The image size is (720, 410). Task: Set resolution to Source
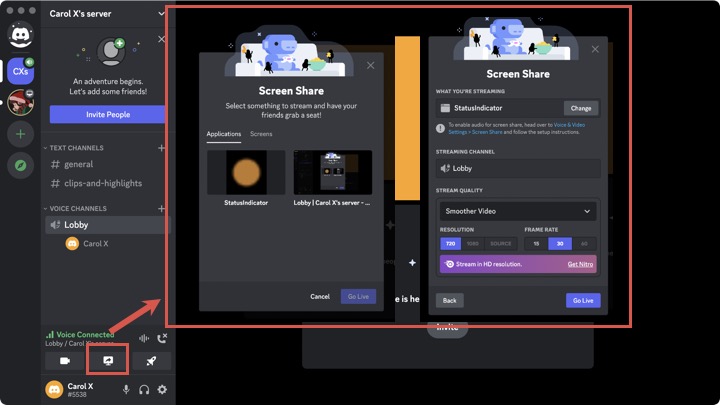[501, 244]
